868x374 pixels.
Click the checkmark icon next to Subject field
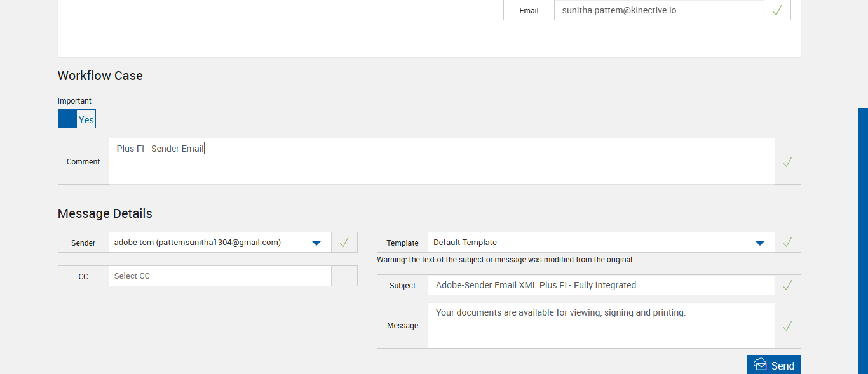point(787,285)
